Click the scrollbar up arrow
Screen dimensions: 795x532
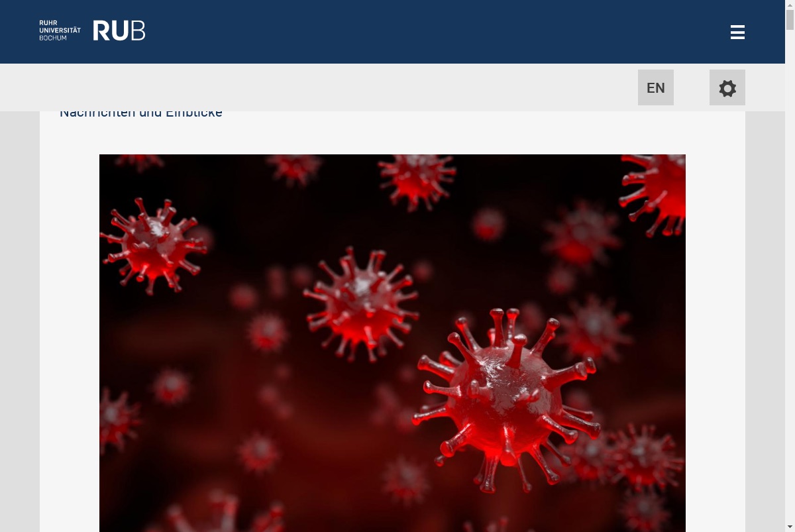click(x=790, y=5)
